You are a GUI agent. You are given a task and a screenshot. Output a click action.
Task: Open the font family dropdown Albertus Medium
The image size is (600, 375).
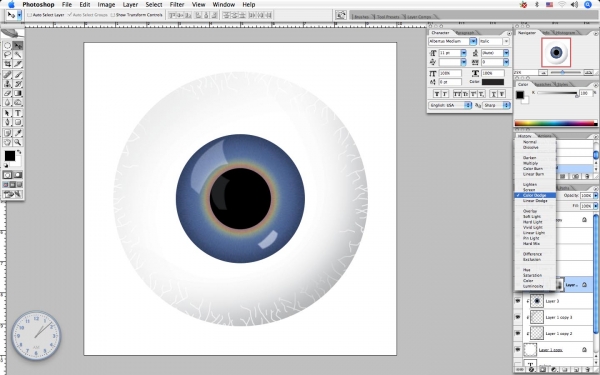tap(473, 41)
